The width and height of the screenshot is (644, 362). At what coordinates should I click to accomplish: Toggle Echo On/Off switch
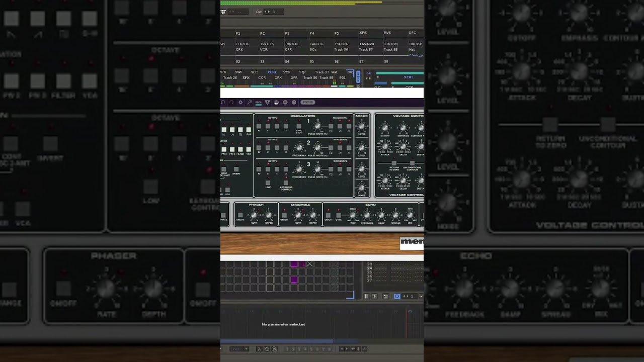pos(328,215)
